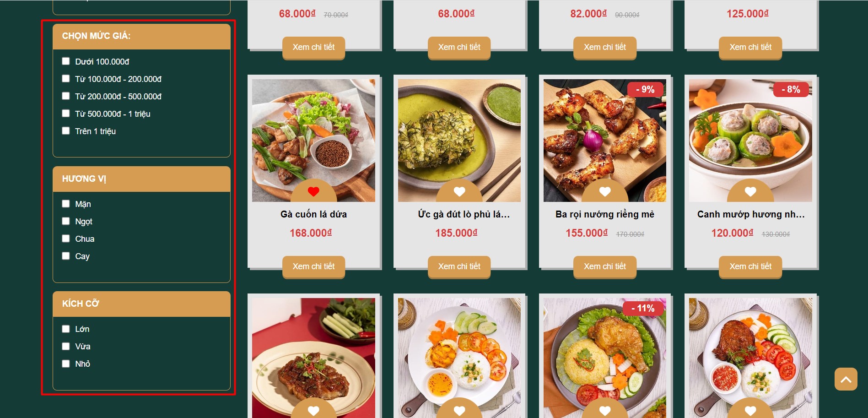Image resolution: width=868 pixels, height=418 pixels.
Task: Click the scroll-to-top arrow button
Action: pos(846,379)
